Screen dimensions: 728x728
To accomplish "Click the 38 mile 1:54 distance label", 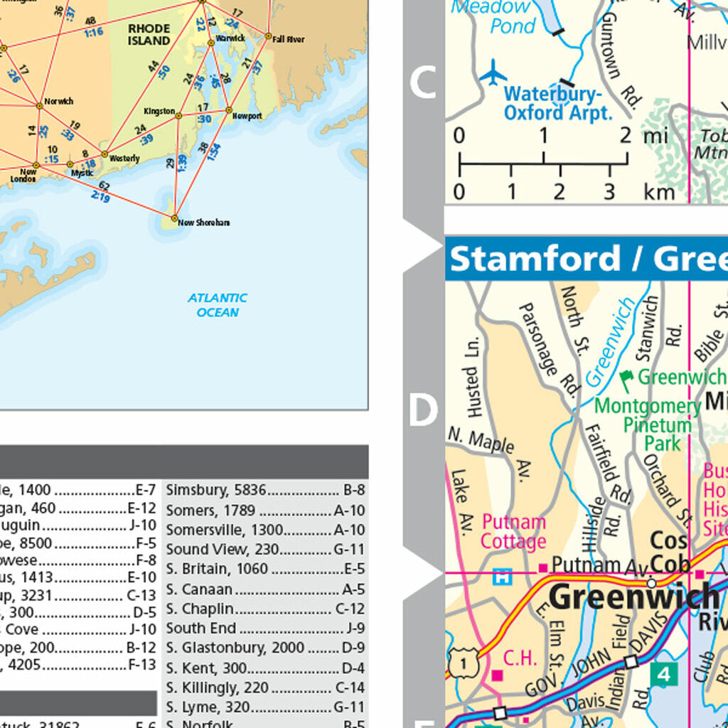I will click(209, 151).
